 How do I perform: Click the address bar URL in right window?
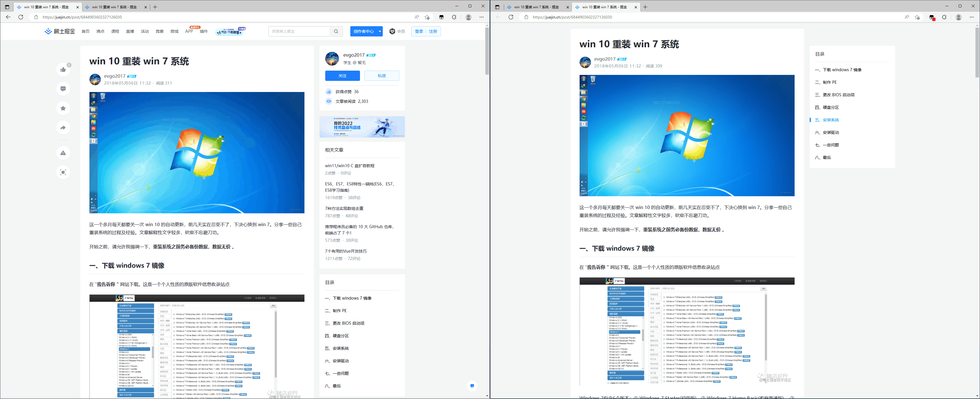572,17
